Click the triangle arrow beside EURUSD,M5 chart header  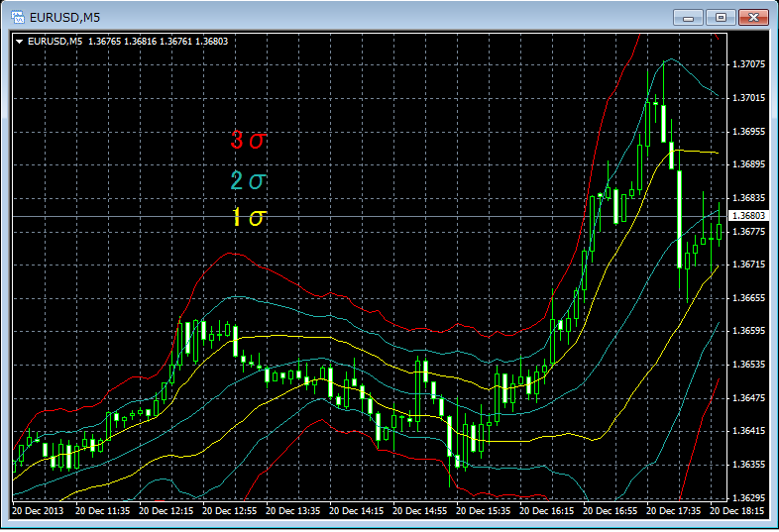(x=19, y=41)
